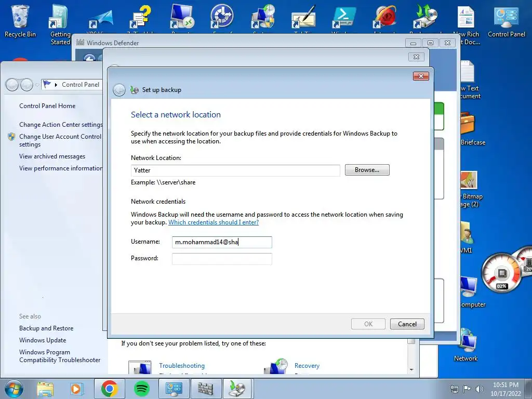Viewport: 532px width, 399px height.
Task: Open the Tablet pen desktop shortcut
Action: [x=303, y=17]
